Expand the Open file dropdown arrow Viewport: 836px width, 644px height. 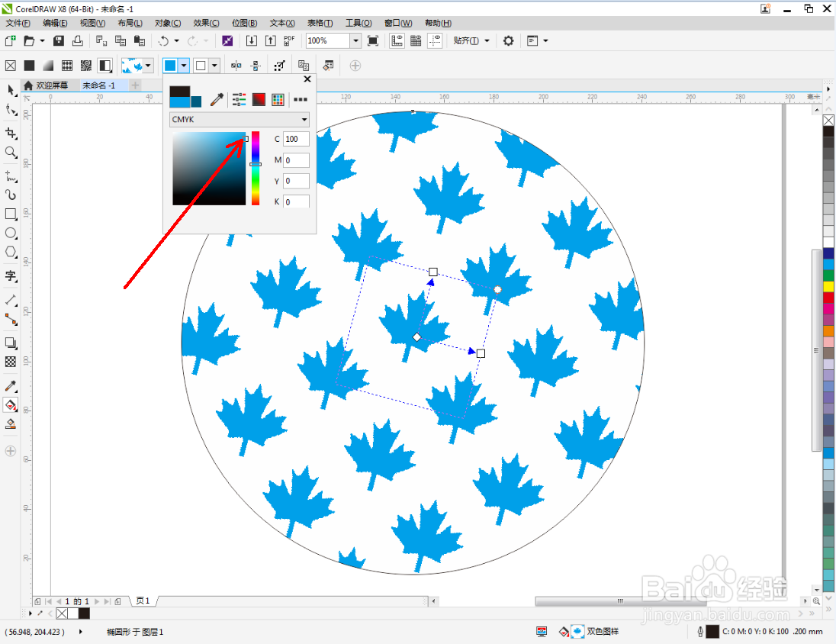tap(42, 40)
